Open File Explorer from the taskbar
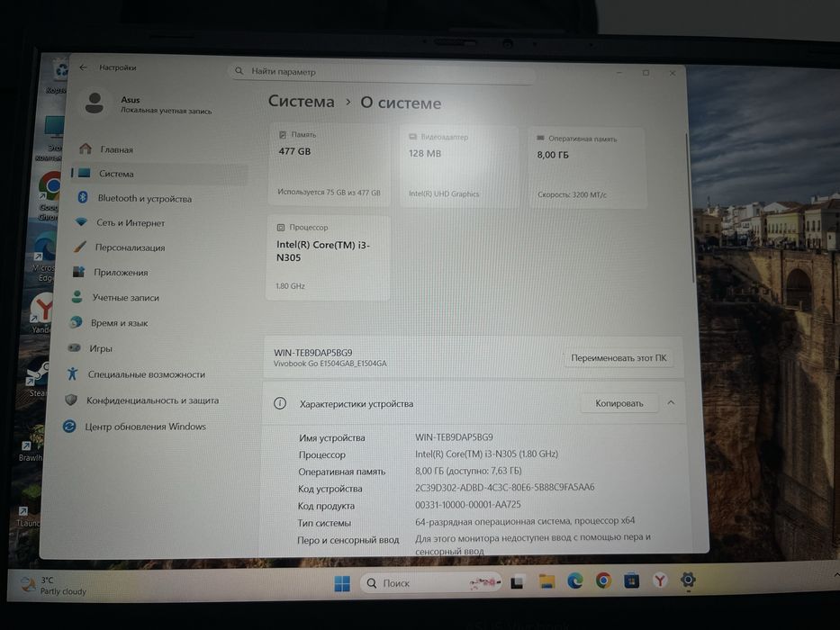The image size is (840, 630). 546,581
